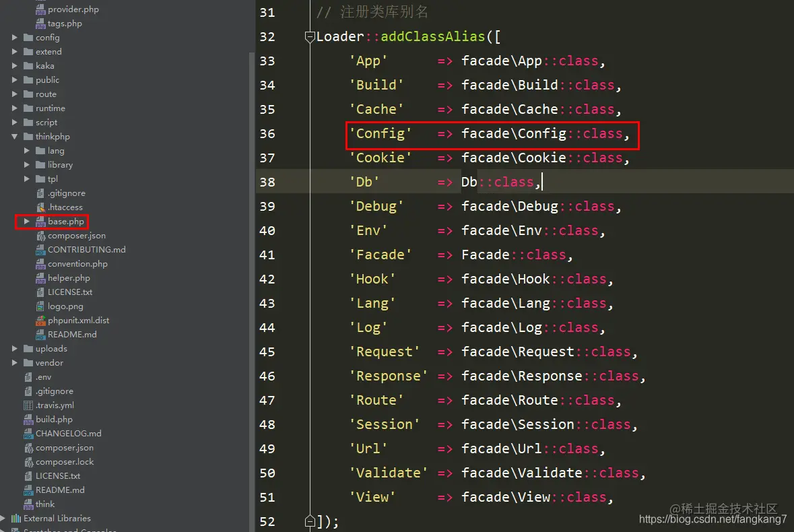The height and width of the screenshot is (532, 794).
Task: Expand the script folder arrow
Action: pyautogui.click(x=14, y=123)
